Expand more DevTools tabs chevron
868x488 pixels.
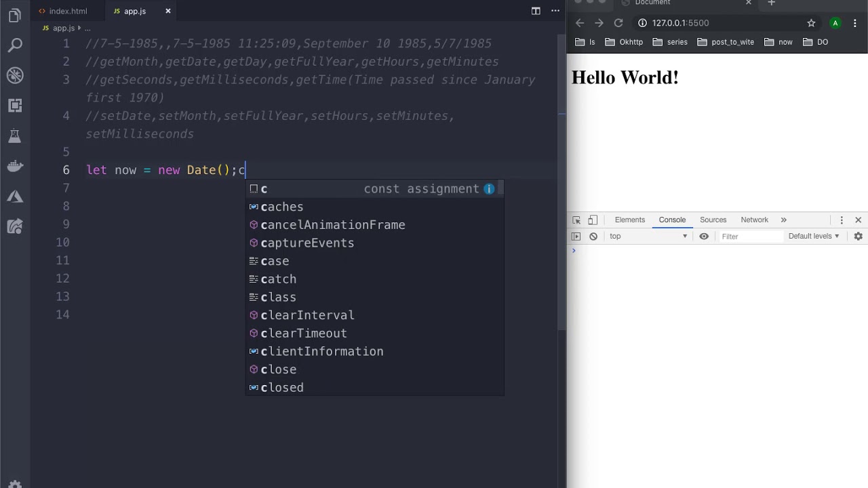pos(783,220)
